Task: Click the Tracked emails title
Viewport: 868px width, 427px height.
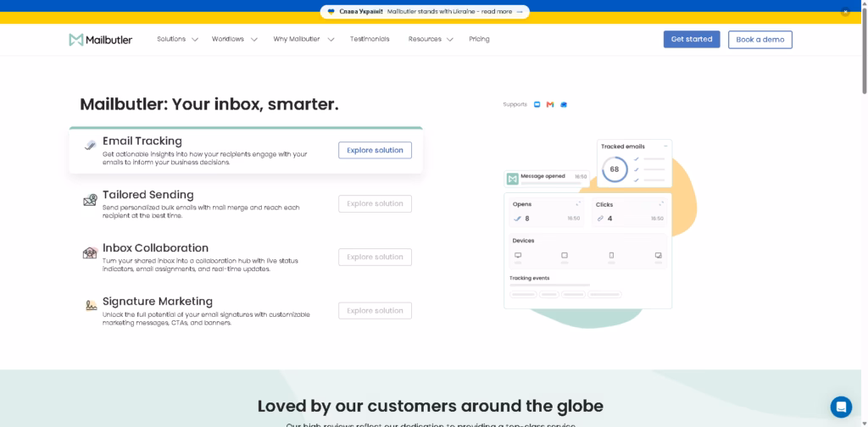Action: tap(623, 147)
